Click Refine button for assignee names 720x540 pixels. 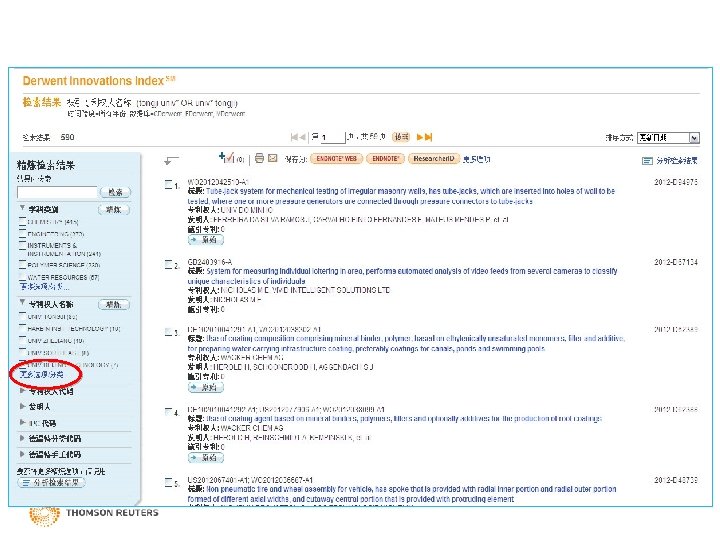pyautogui.click(x=114, y=304)
